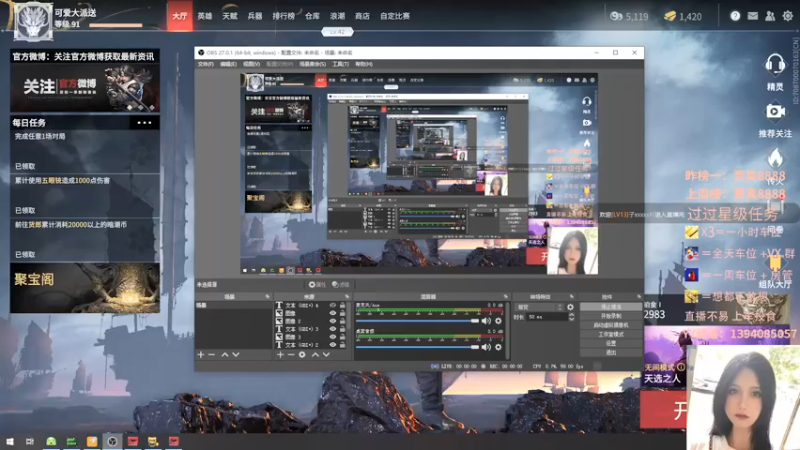Click the 时长 duration field in transitions
Viewport: 800px width, 450px height.
pos(546,317)
